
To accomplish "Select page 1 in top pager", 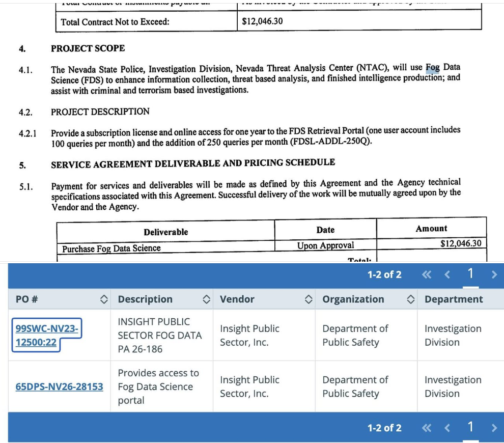I will point(470,274).
